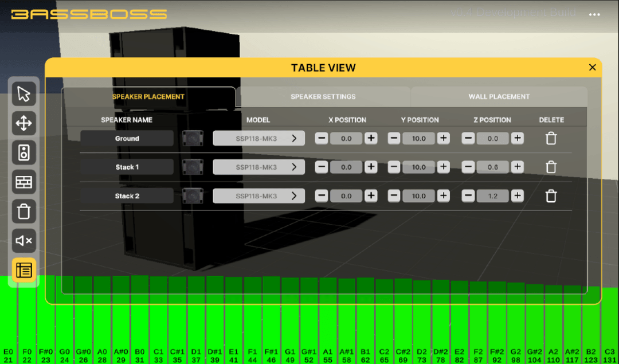This screenshot has height=364, width=619.
Task: Click the sidebar trash delete tool
Action: (x=24, y=212)
